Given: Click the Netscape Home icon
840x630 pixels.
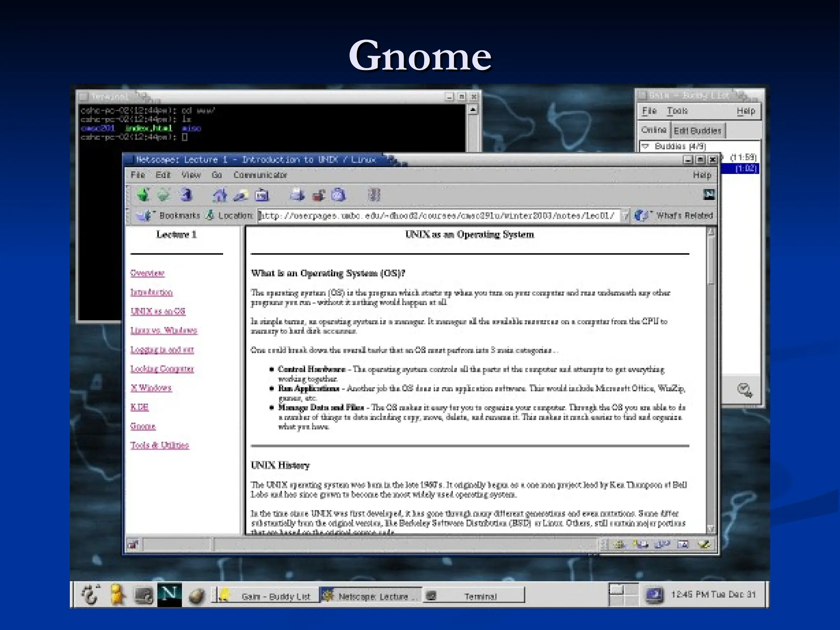Looking at the screenshot, I should [219, 195].
